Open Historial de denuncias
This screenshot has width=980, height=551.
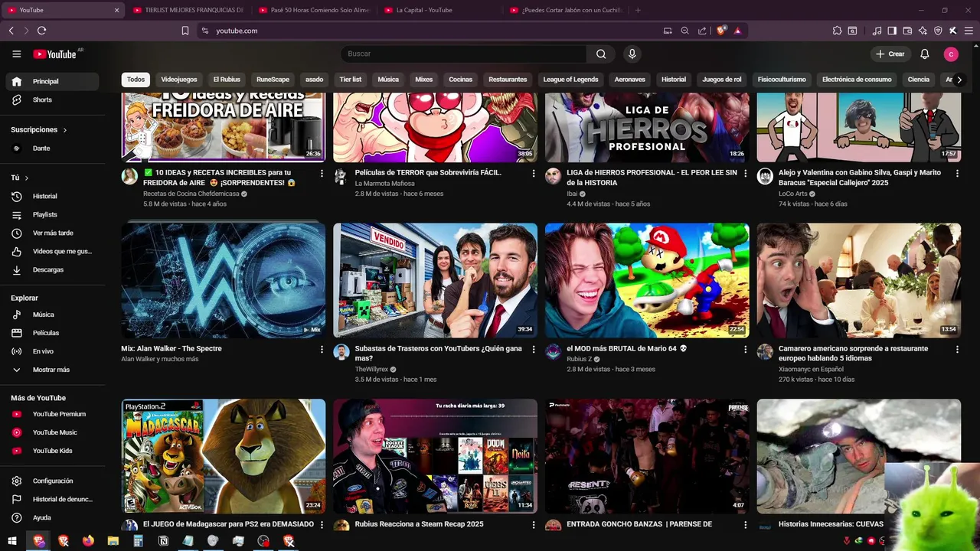52,499
